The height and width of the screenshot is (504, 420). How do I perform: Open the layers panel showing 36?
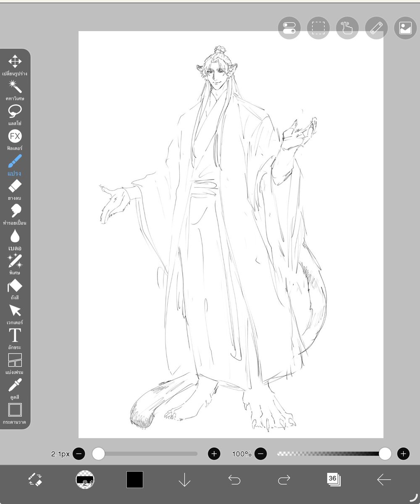tap(334, 480)
